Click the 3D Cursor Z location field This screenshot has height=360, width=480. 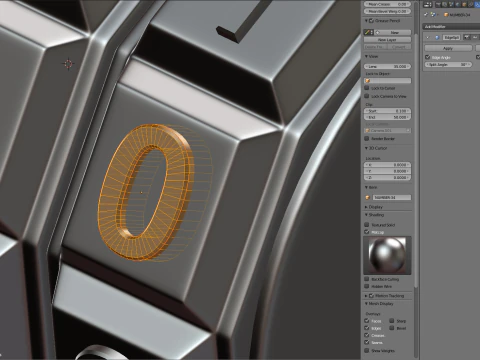[387, 177]
